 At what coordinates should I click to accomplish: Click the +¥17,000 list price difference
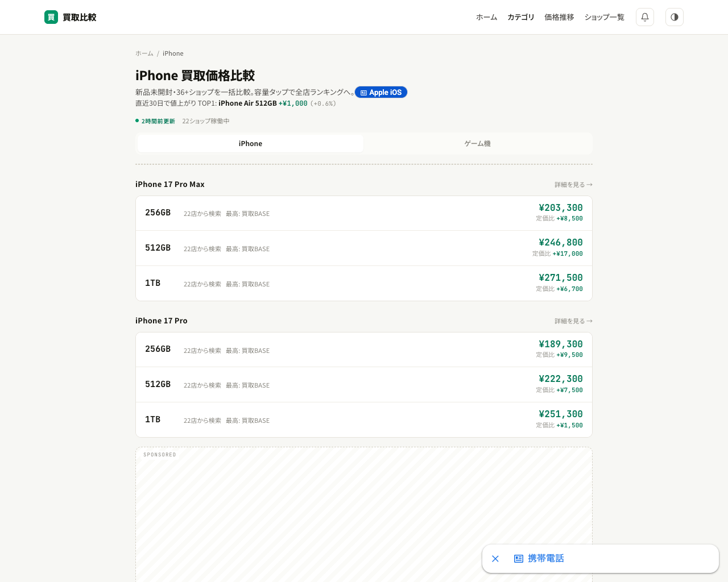click(568, 253)
